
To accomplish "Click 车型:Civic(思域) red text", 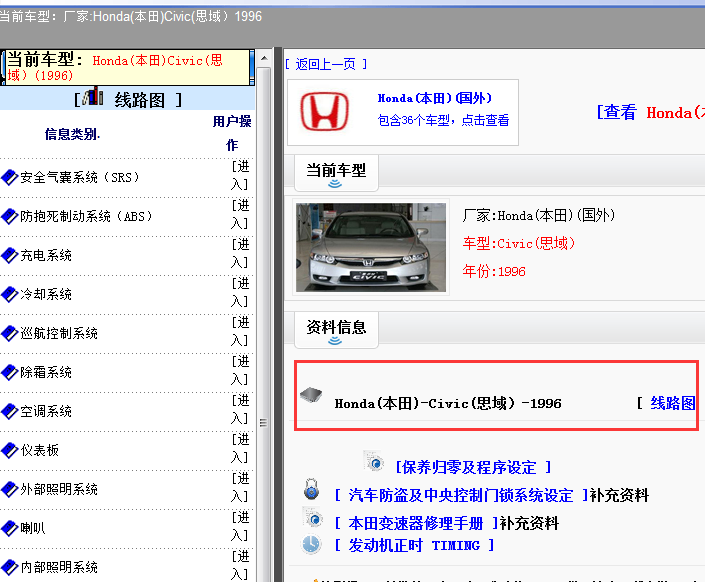I will click(x=519, y=243).
